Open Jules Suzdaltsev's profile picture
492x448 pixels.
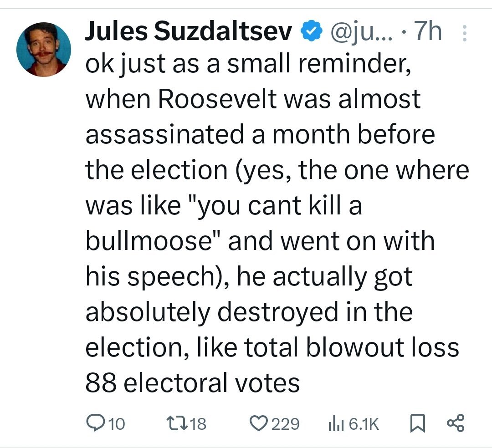(44, 49)
